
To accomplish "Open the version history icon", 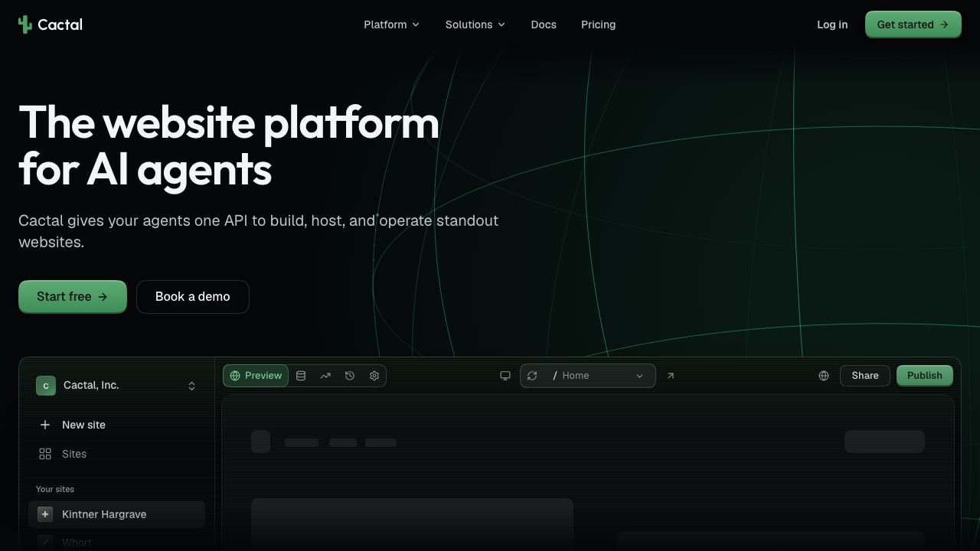I will click(350, 376).
